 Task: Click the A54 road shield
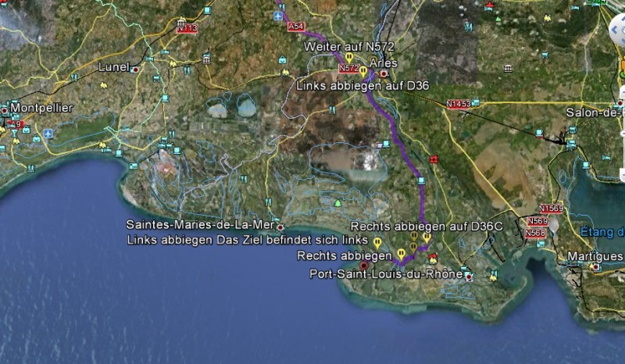[x=295, y=27]
